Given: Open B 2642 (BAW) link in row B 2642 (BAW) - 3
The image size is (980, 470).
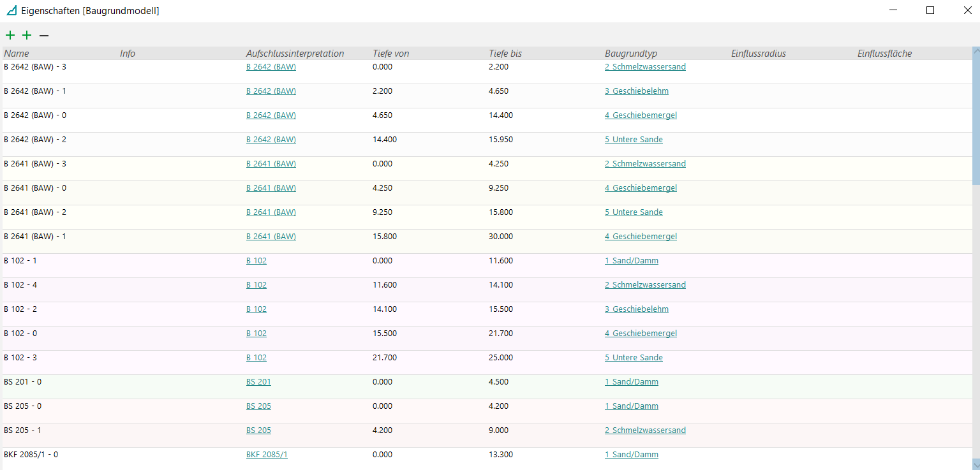Looking at the screenshot, I should 271,67.
